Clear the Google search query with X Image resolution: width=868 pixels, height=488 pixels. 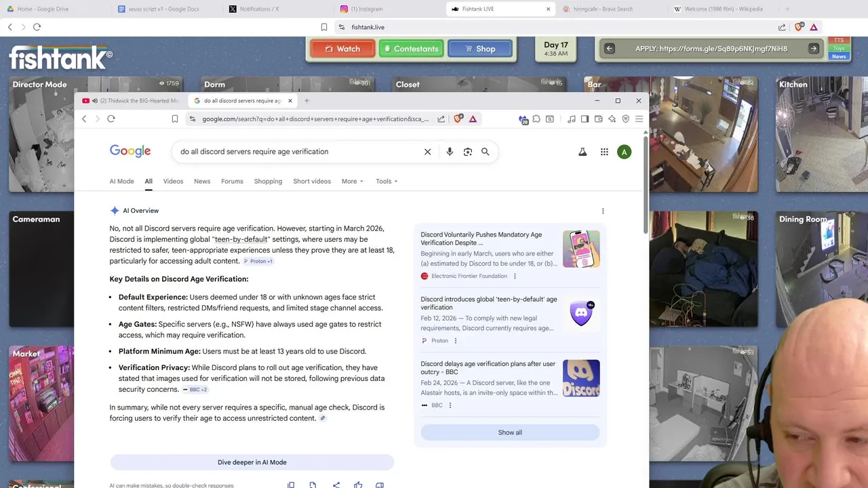coord(427,152)
